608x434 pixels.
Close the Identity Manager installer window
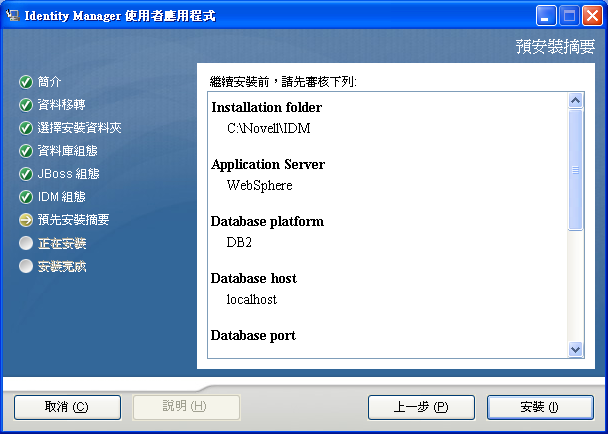tap(592, 16)
